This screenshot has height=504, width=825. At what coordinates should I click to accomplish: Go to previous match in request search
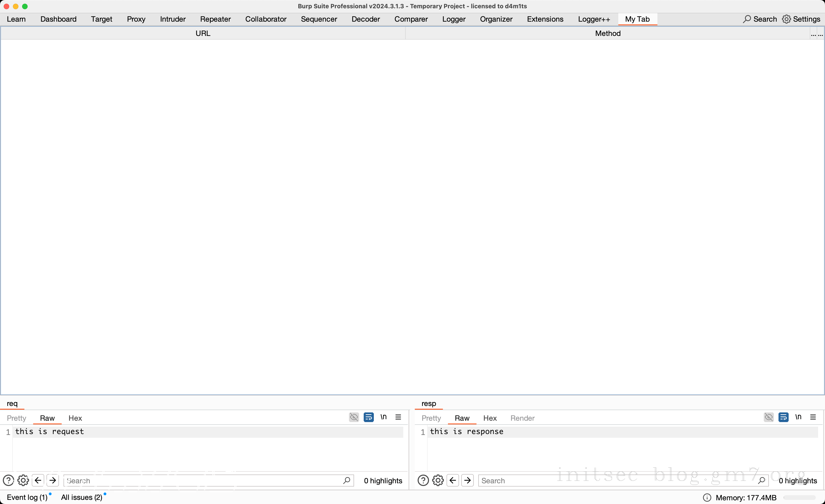(38, 481)
